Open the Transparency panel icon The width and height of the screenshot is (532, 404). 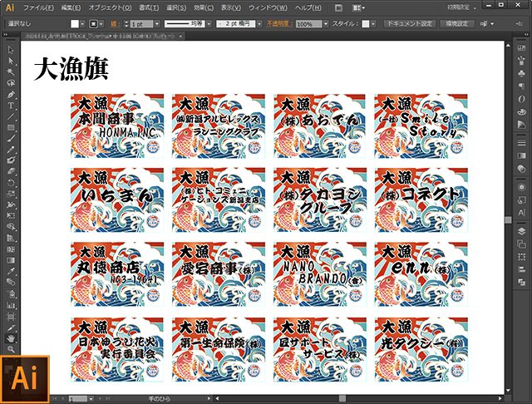click(521, 169)
